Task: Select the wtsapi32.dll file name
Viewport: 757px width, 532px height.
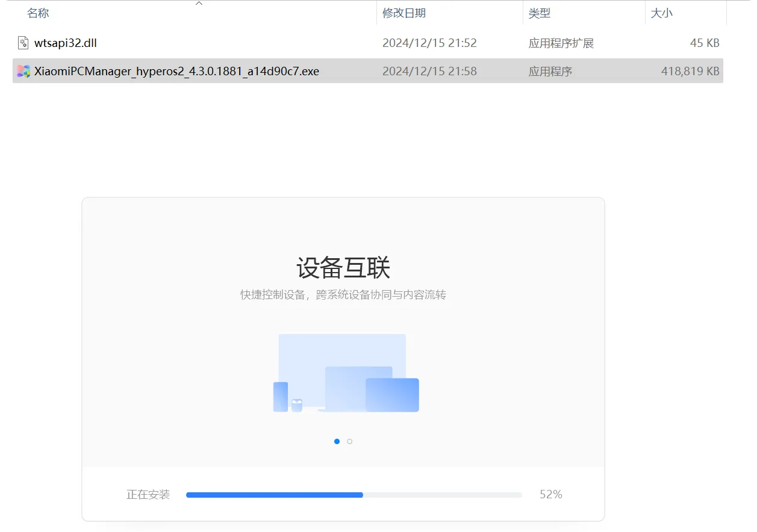Action: [x=66, y=43]
